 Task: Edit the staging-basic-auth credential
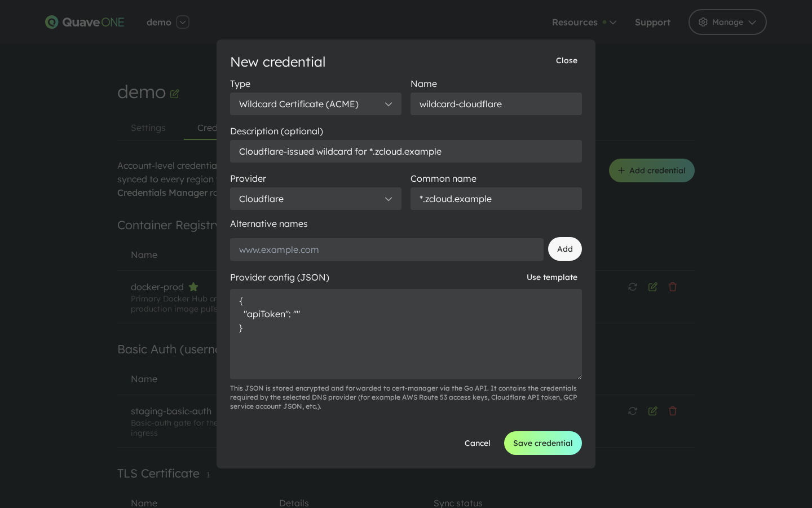652,411
